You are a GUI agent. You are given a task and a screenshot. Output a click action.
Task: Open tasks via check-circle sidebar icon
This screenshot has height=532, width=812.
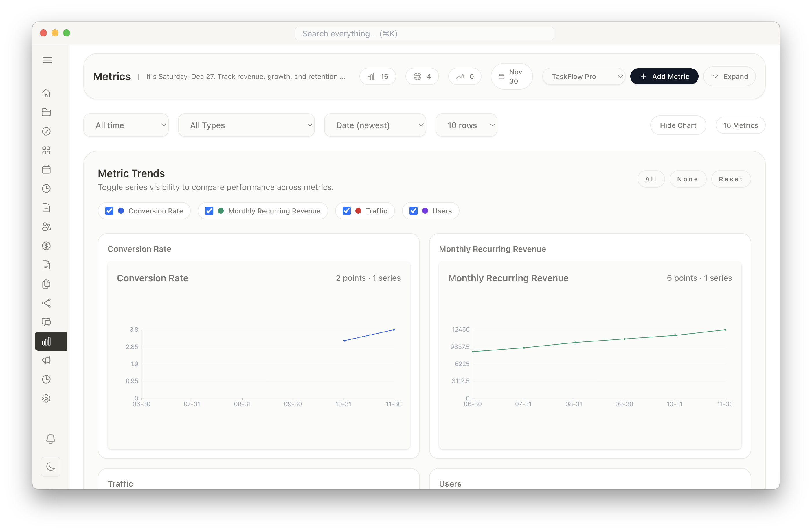(x=46, y=131)
